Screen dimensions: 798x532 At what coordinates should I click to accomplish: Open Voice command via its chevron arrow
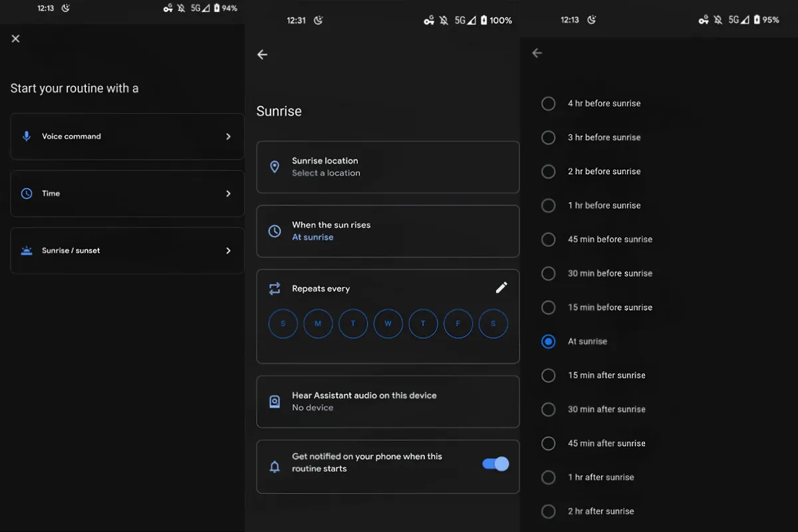[x=228, y=136]
